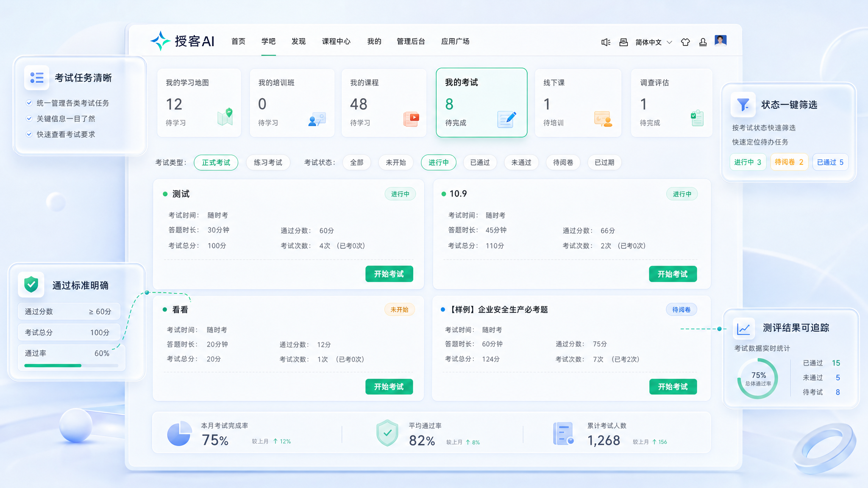Viewport: 868px width, 488px height.
Task: Click the 待阅卷 2 status chip
Action: tap(789, 162)
